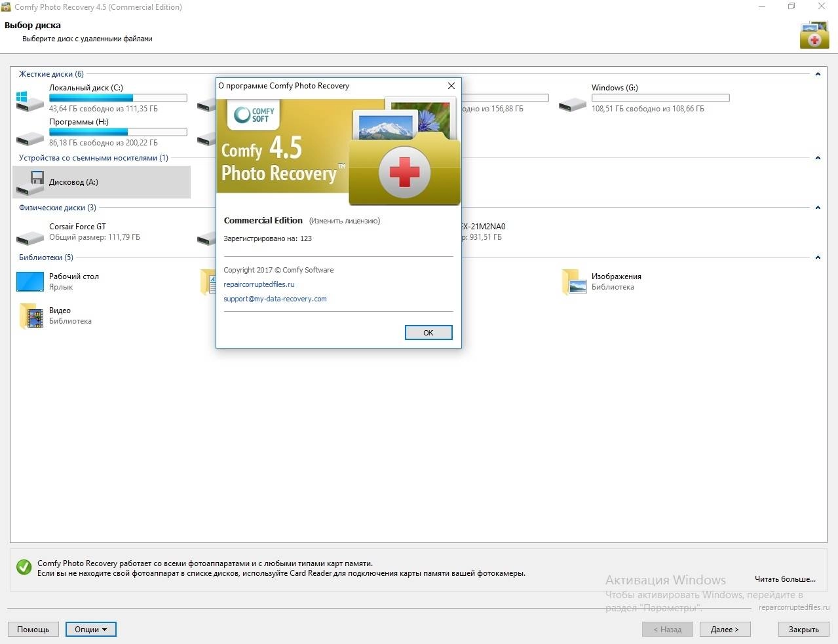Image resolution: width=838 pixels, height=644 pixels.
Task: Click the Далее > (Next) button
Action: coord(725,630)
